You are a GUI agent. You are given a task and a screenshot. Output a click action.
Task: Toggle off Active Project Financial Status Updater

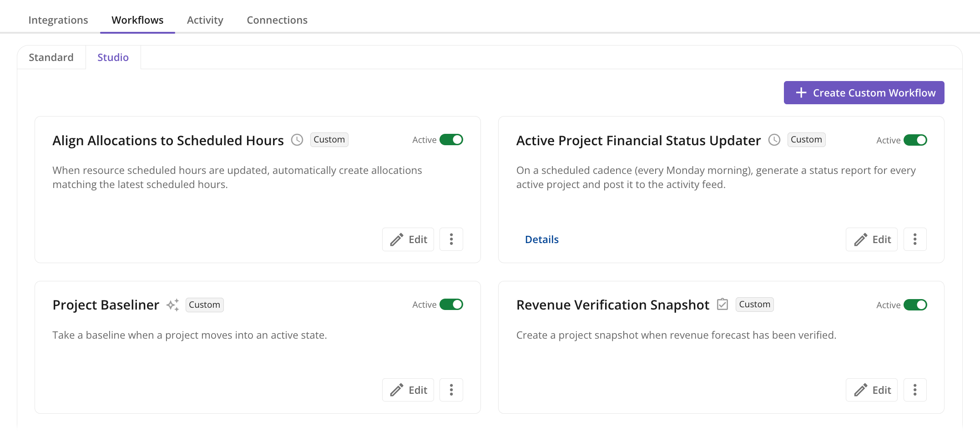915,140
